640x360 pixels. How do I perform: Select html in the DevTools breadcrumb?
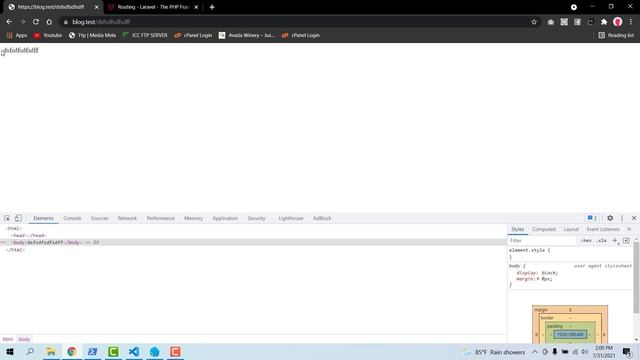[8, 339]
